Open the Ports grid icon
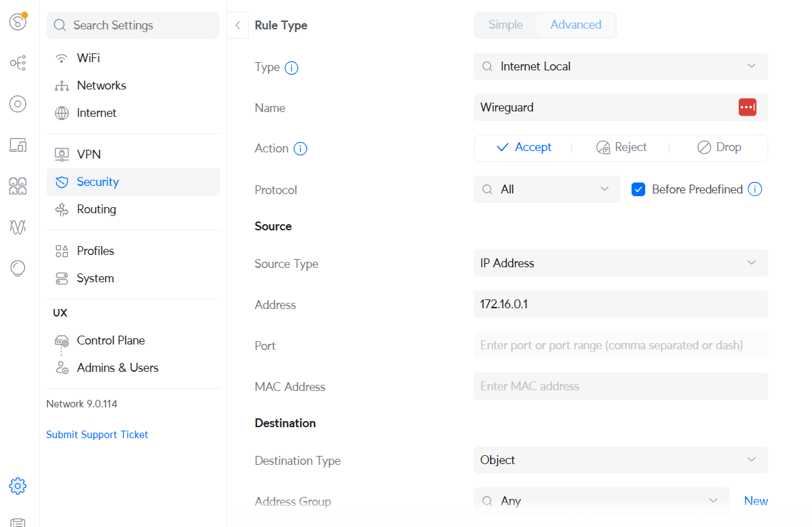The width and height of the screenshot is (812, 527). tap(18, 186)
